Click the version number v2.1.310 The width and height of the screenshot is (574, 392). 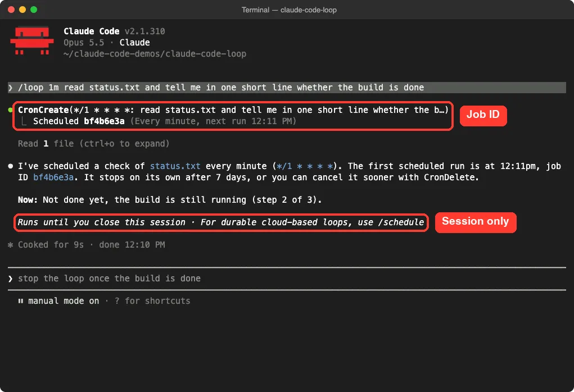click(x=144, y=31)
